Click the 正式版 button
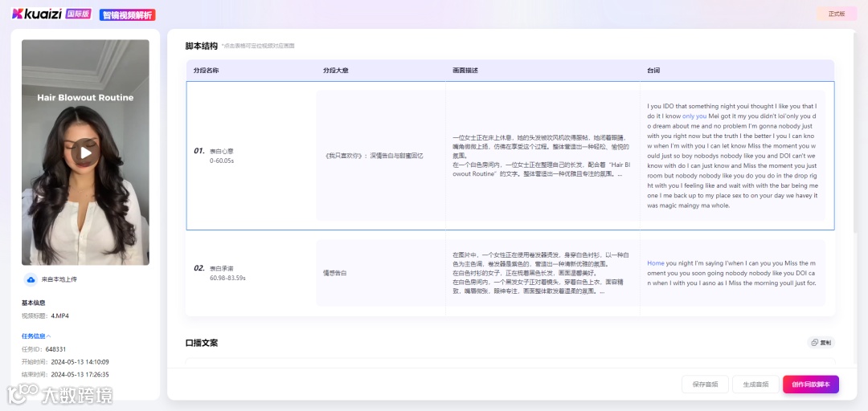 [837, 14]
